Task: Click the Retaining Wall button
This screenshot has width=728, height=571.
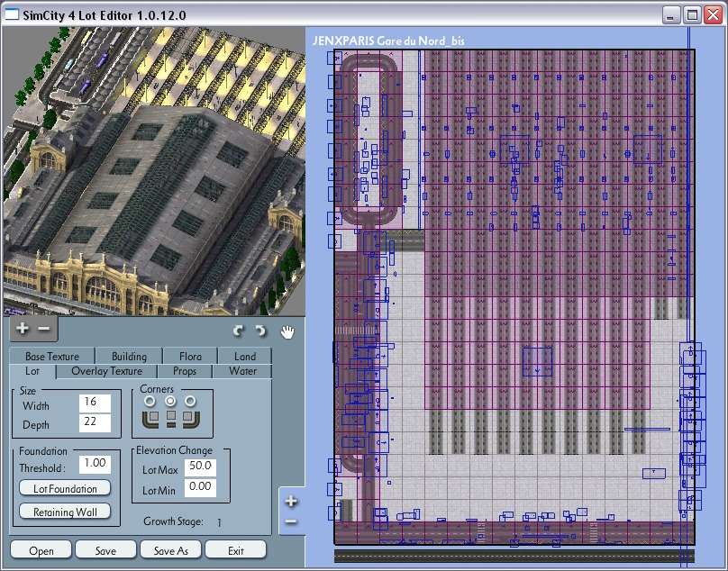Action: coord(65,512)
